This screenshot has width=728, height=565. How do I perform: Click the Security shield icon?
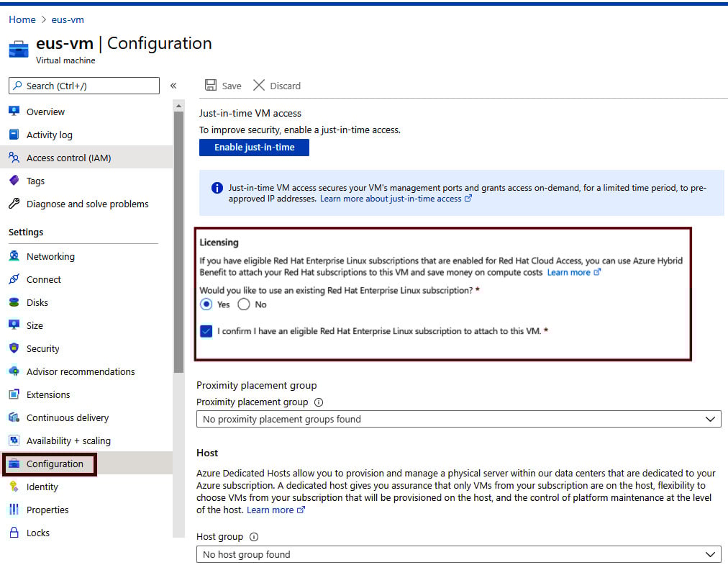click(14, 348)
